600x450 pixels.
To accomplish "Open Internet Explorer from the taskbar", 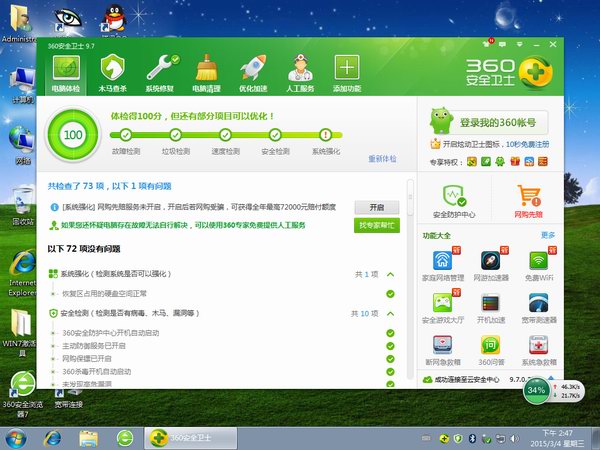I will click(53, 439).
